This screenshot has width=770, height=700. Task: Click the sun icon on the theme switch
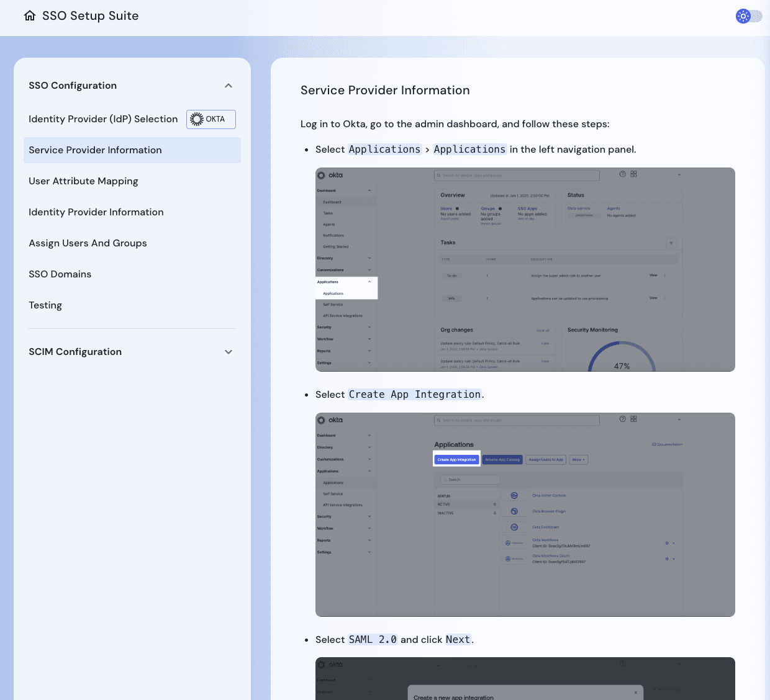coord(743,16)
